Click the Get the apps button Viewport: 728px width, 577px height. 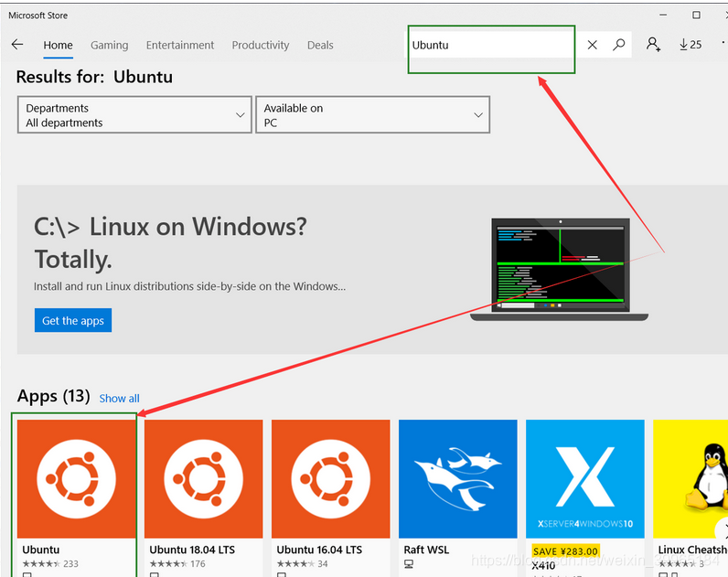click(73, 320)
